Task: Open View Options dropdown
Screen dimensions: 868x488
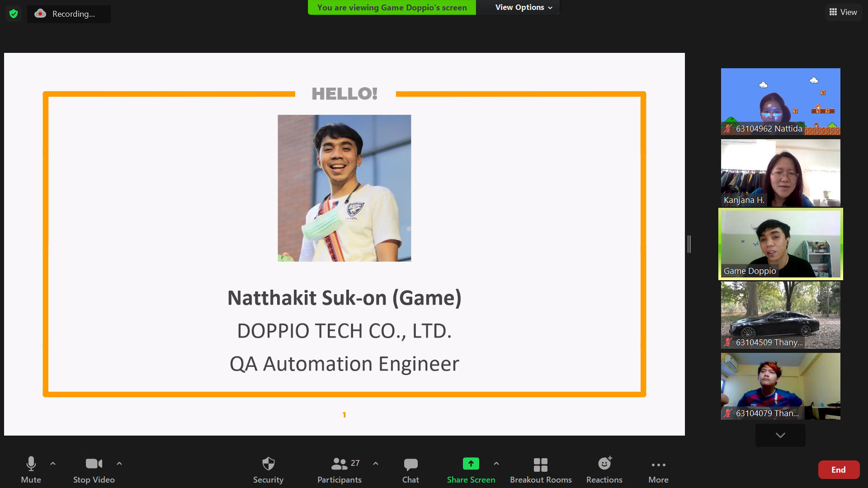Action: pyautogui.click(x=524, y=8)
